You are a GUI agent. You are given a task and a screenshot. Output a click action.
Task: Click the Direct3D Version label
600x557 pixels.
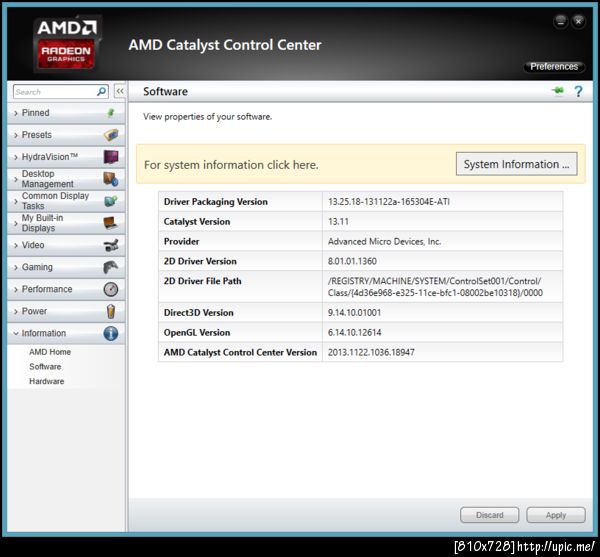click(x=199, y=313)
